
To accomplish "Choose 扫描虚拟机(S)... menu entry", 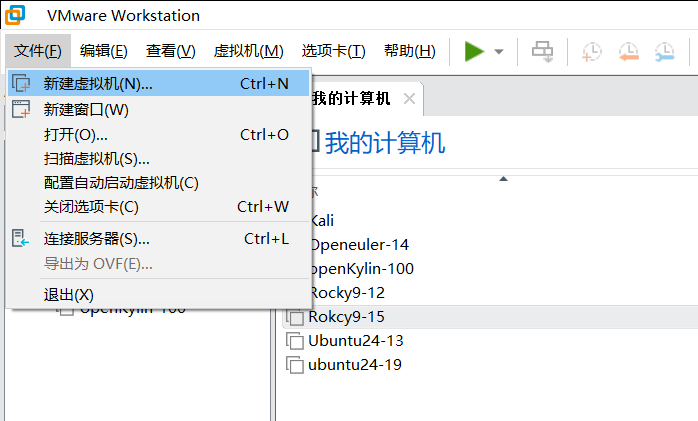I will coord(158,158).
